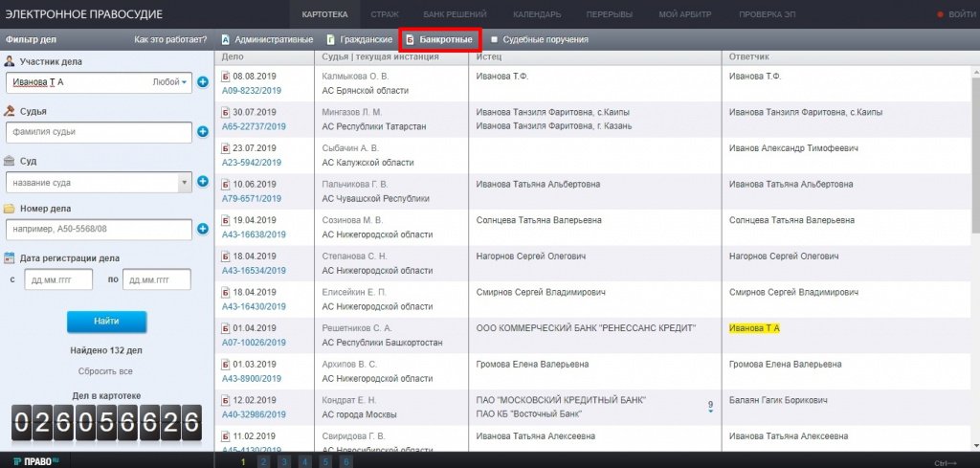Click the Сбросить все reset link

[105, 371]
